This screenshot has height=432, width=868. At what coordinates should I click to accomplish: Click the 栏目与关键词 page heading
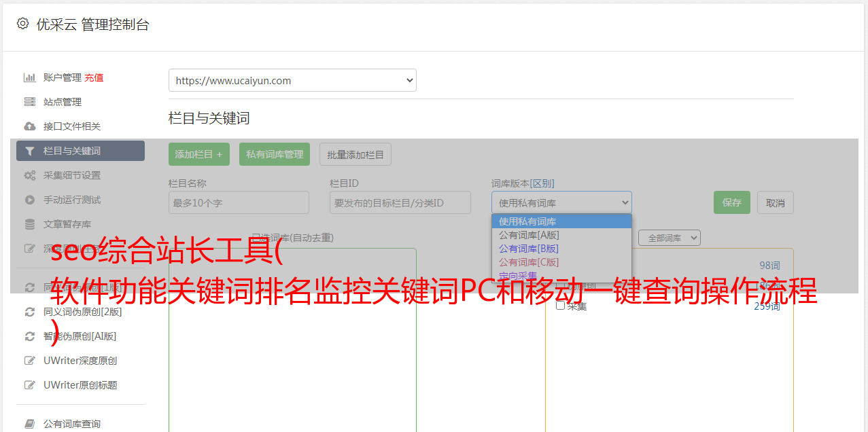pyautogui.click(x=209, y=118)
